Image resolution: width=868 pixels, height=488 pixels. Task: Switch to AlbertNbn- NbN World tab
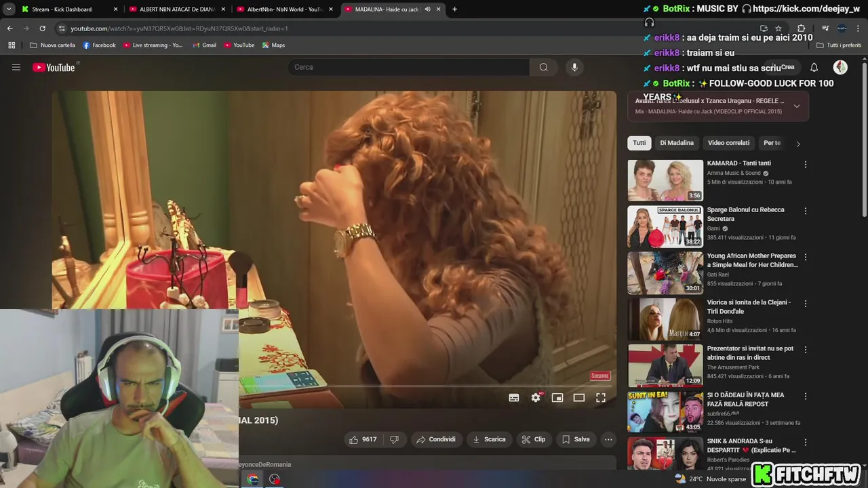tap(285, 9)
